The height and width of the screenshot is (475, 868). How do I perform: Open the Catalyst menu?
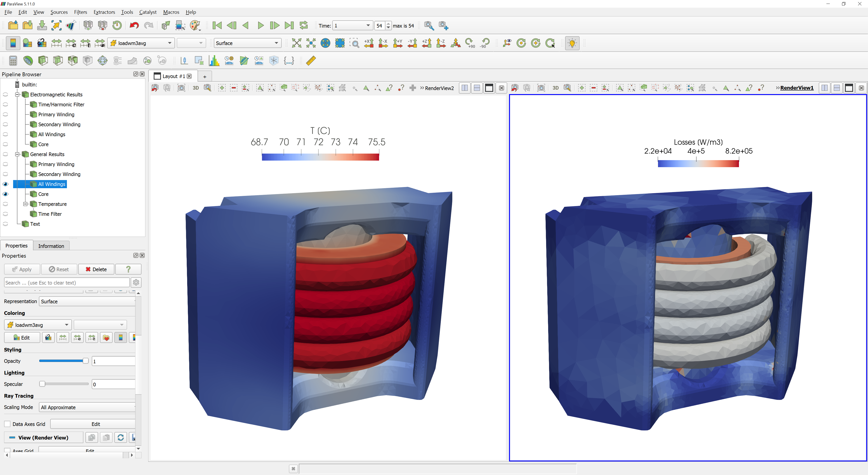coord(148,12)
